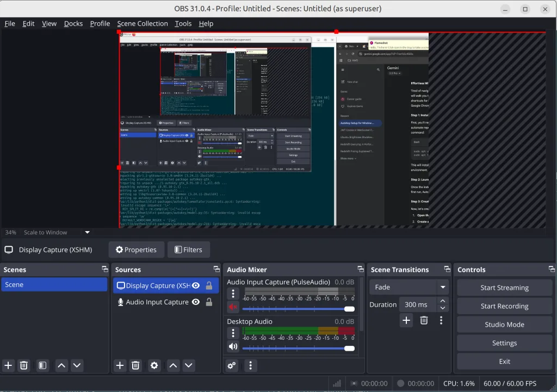This screenshot has height=392, width=557.
Task: Lock the Display Capture source
Action: click(x=209, y=285)
